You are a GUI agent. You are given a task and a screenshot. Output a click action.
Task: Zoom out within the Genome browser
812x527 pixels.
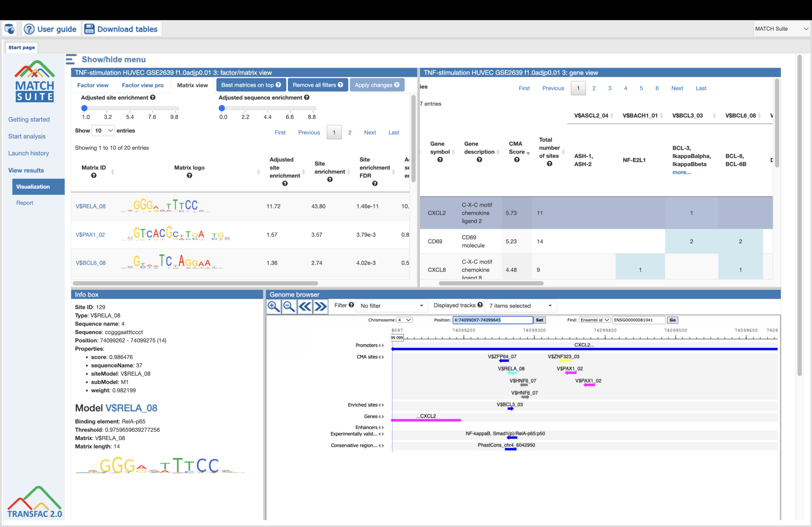[x=289, y=306]
